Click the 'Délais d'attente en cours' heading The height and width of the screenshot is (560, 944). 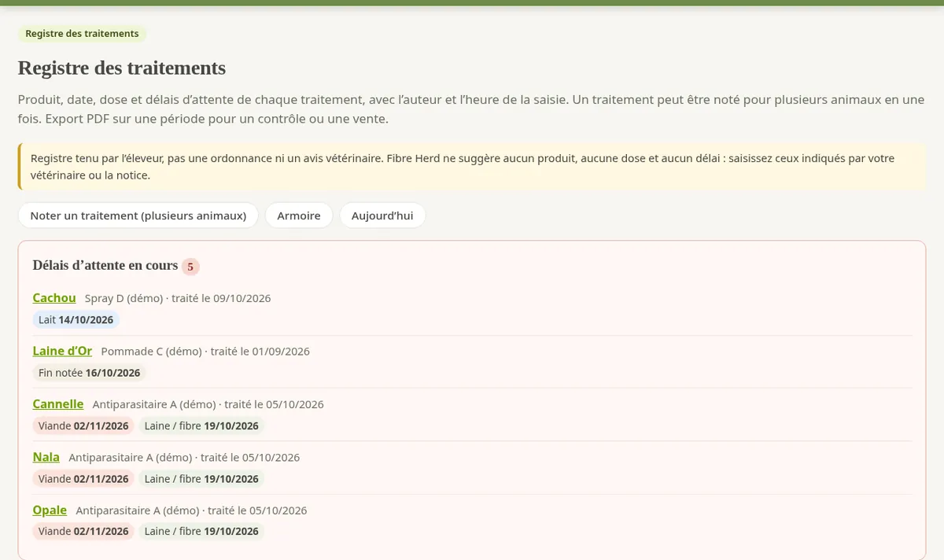click(x=105, y=266)
